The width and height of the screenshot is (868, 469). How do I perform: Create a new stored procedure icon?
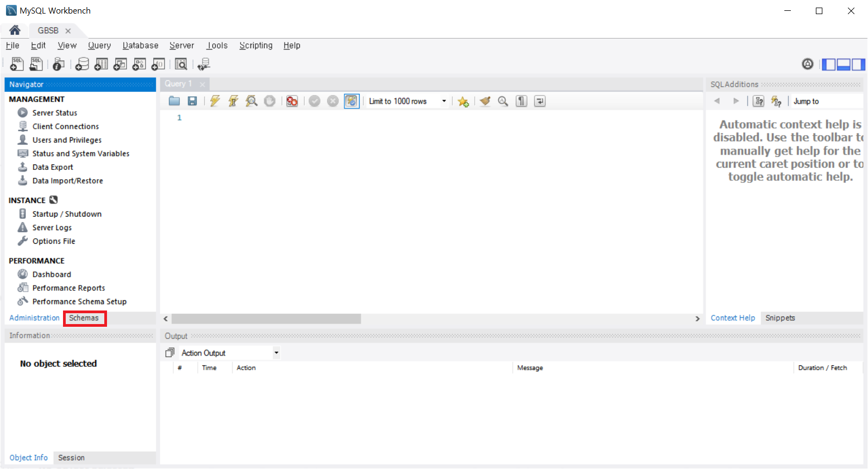pyautogui.click(x=139, y=64)
